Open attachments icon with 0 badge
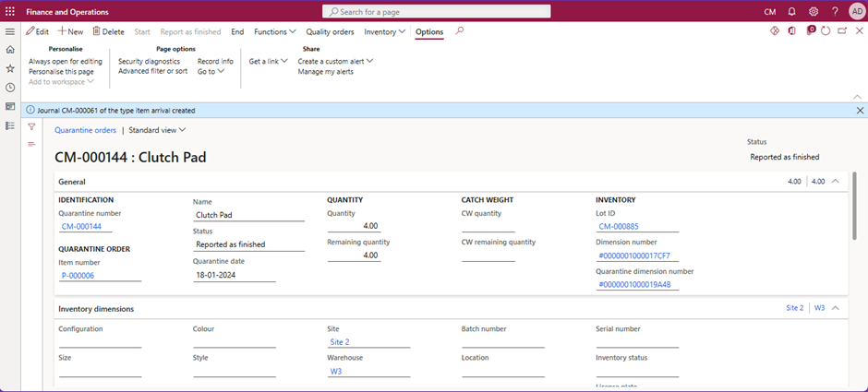Viewport: 868px width, 392px height. coord(811,31)
